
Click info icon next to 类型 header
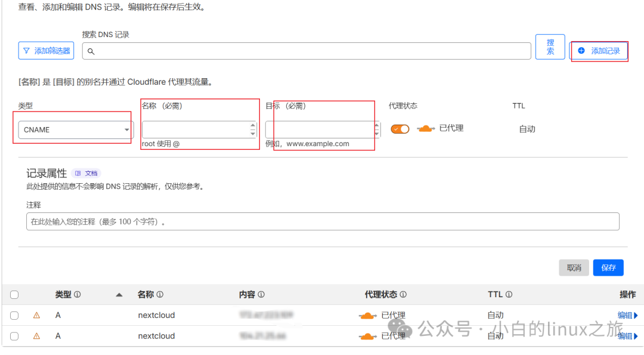coord(77,294)
